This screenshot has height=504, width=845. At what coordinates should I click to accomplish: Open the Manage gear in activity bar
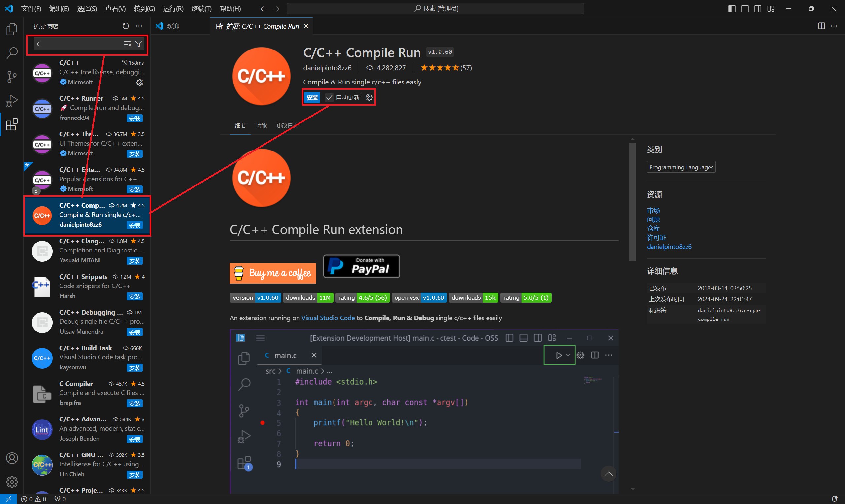(x=12, y=482)
